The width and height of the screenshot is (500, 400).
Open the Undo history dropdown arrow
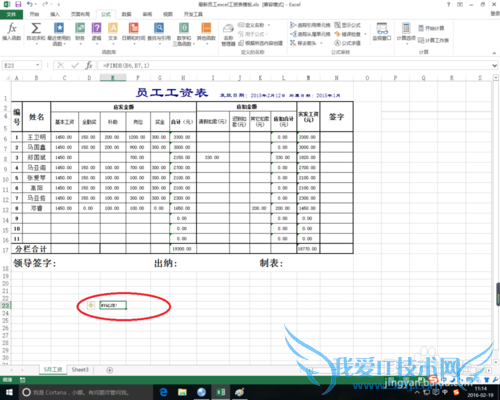[36, 5]
